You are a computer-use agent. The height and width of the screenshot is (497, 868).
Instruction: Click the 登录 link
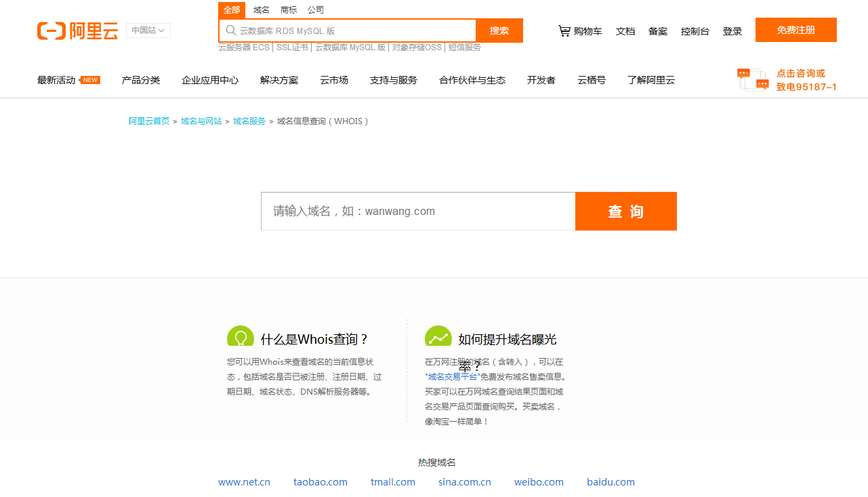(732, 31)
